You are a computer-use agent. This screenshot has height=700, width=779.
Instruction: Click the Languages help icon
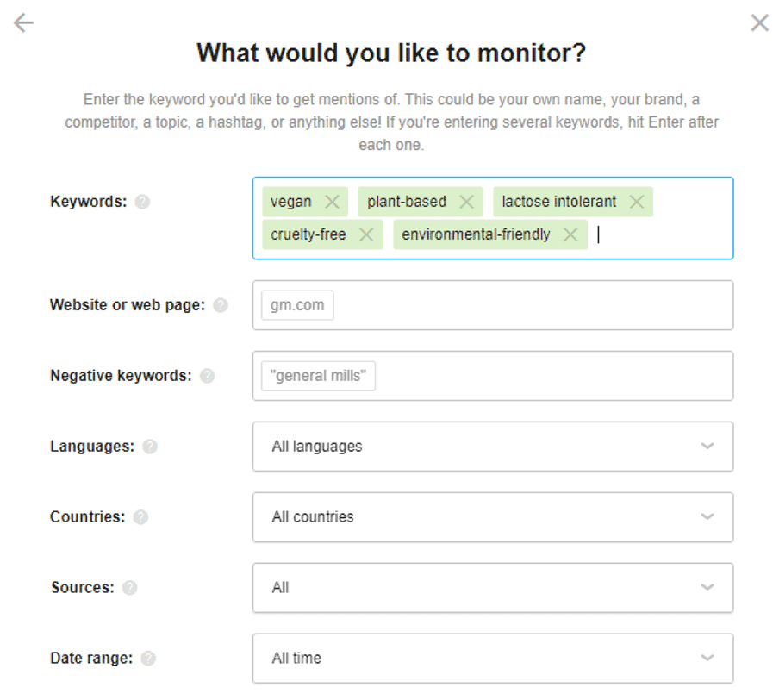[150, 447]
